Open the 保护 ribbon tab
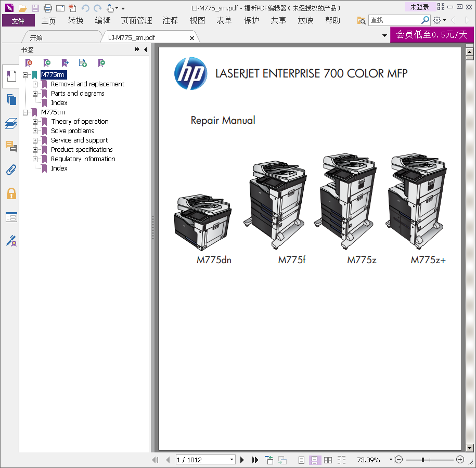This screenshot has height=468, width=476. [x=251, y=21]
